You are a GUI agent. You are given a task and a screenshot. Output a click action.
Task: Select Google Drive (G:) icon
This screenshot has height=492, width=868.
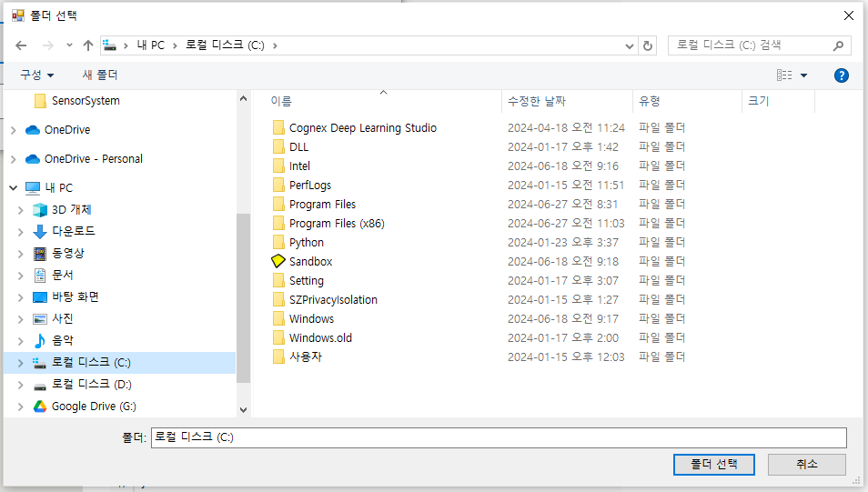[x=40, y=407]
